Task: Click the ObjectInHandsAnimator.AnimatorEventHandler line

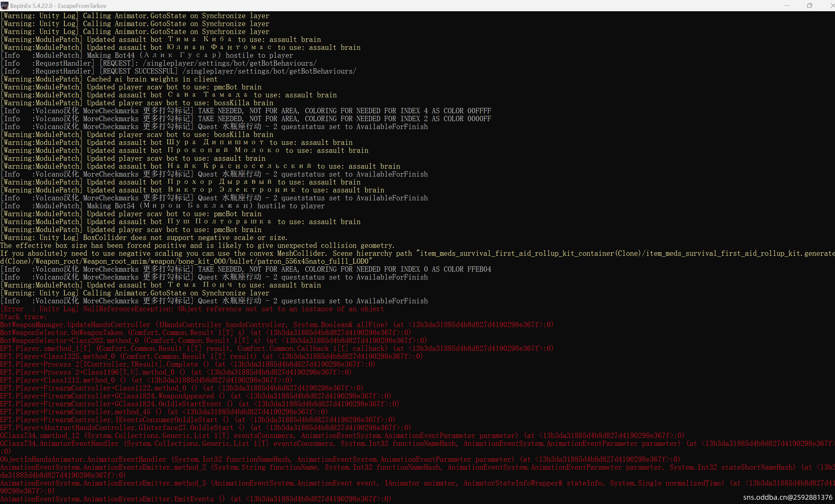Action: click(x=340, y=459)
